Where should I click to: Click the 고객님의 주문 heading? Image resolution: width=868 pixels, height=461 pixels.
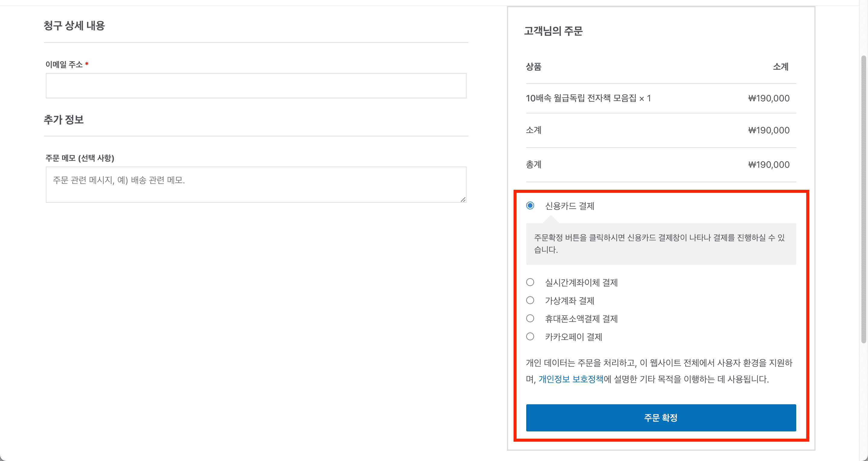click(553, 31)
